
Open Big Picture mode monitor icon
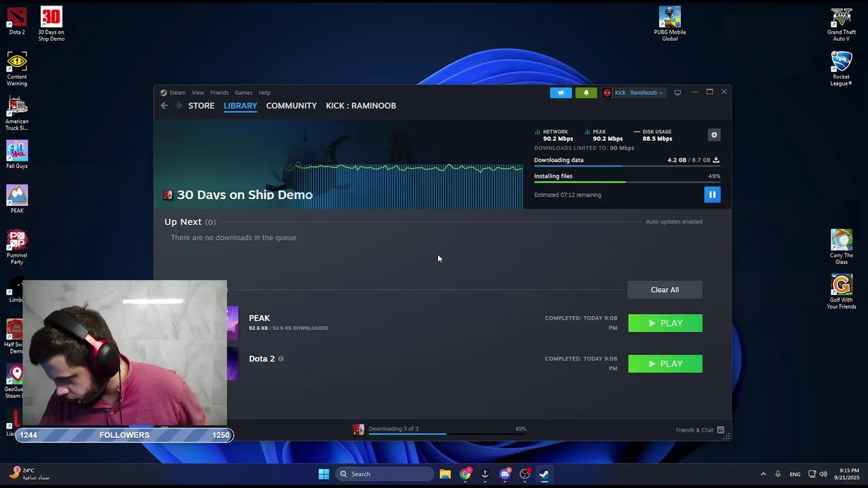pyautogui.click(x=677, y=93)
